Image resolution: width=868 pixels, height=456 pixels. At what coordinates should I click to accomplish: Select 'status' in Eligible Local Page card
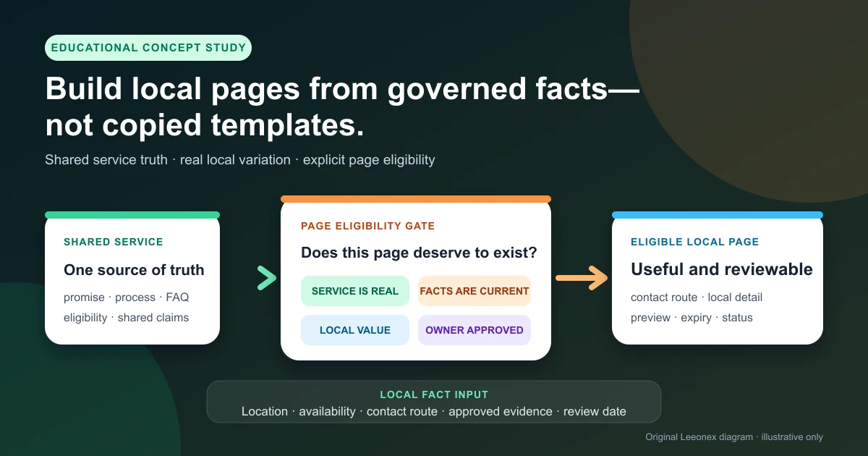(x=737, y=318)
